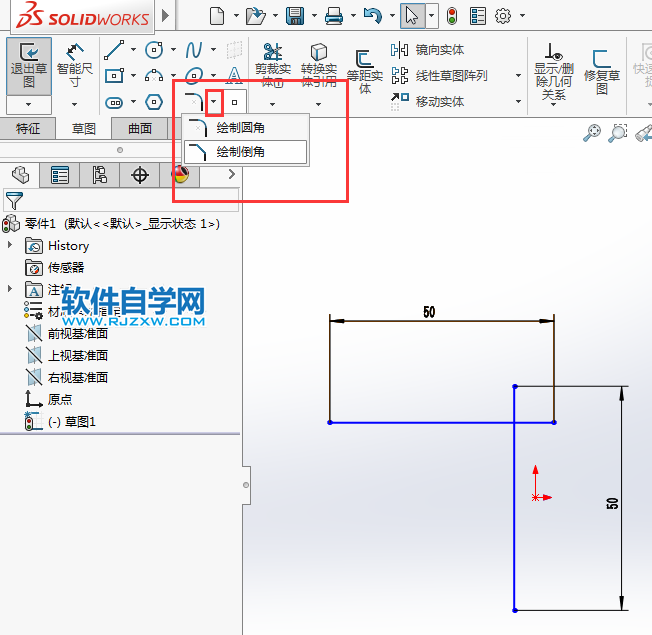Screen dimensions: 652x635
Task: Open the ConfigurationManager tab
Action: pyautogui.click(x=99, y=175)
